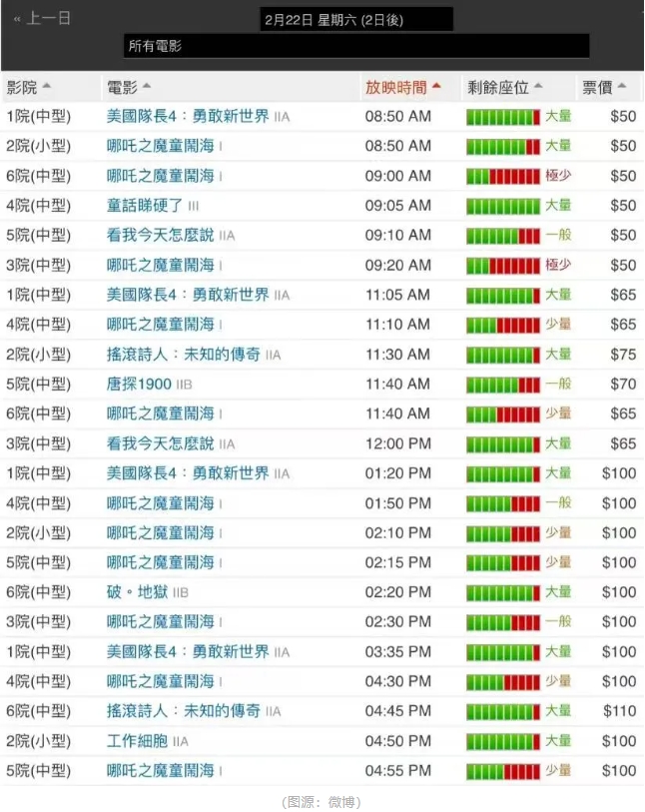Open 哪吒之魔童鬧海 at 08:50 AM showing

click(161, 146)
